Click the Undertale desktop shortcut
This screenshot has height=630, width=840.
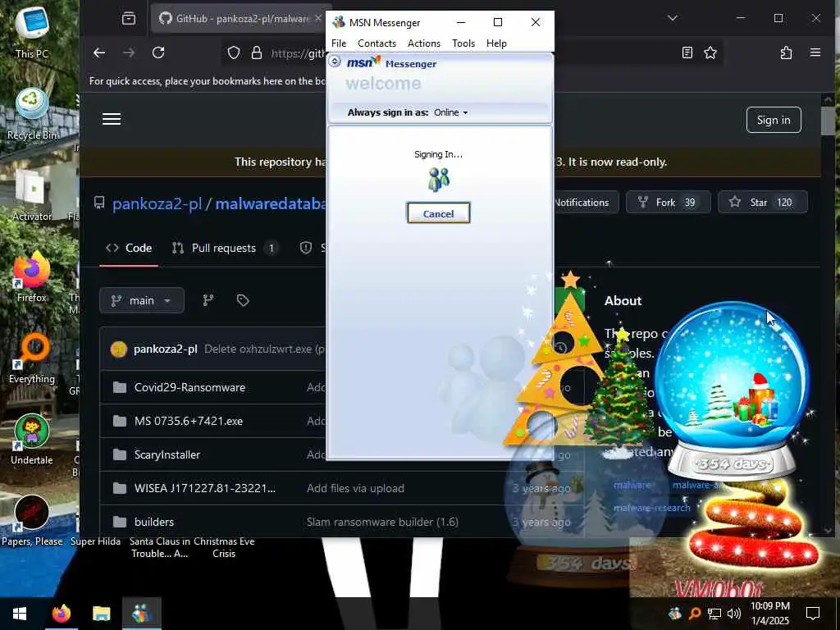point(32,440)
